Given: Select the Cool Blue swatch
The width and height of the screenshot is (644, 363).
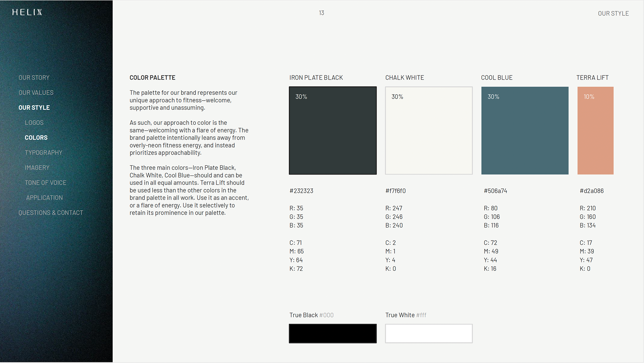Looking at the screenshot, I should [525, 131].
